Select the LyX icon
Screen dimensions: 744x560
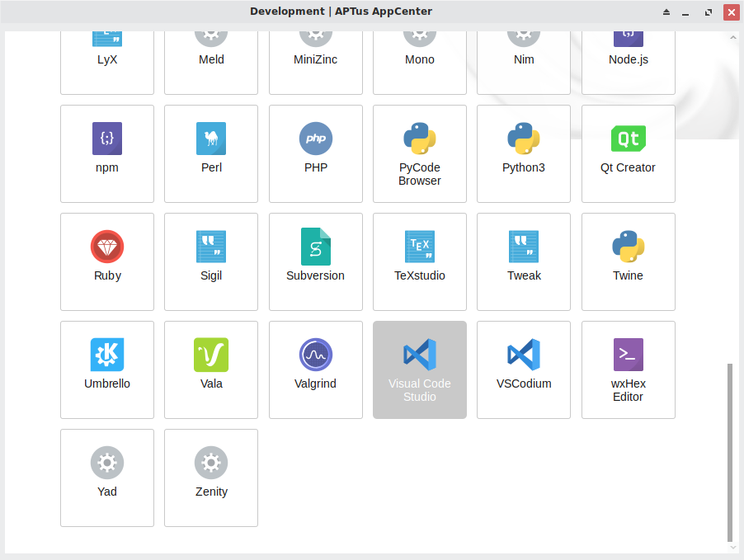[x=107, y=39]
